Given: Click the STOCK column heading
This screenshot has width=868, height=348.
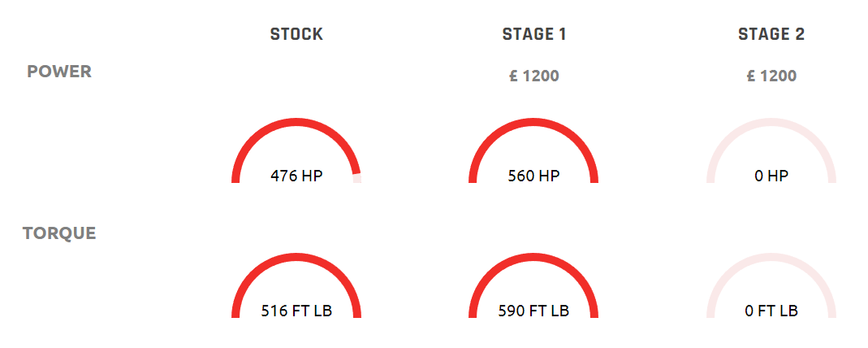Looking at the screenshot, I should pyautogui.click(x=296, y=34).
